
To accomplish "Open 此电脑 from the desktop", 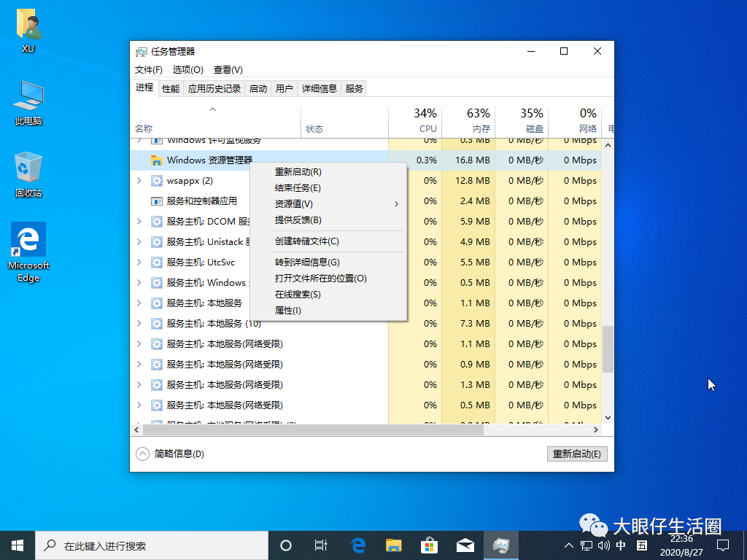I will 28,97.
